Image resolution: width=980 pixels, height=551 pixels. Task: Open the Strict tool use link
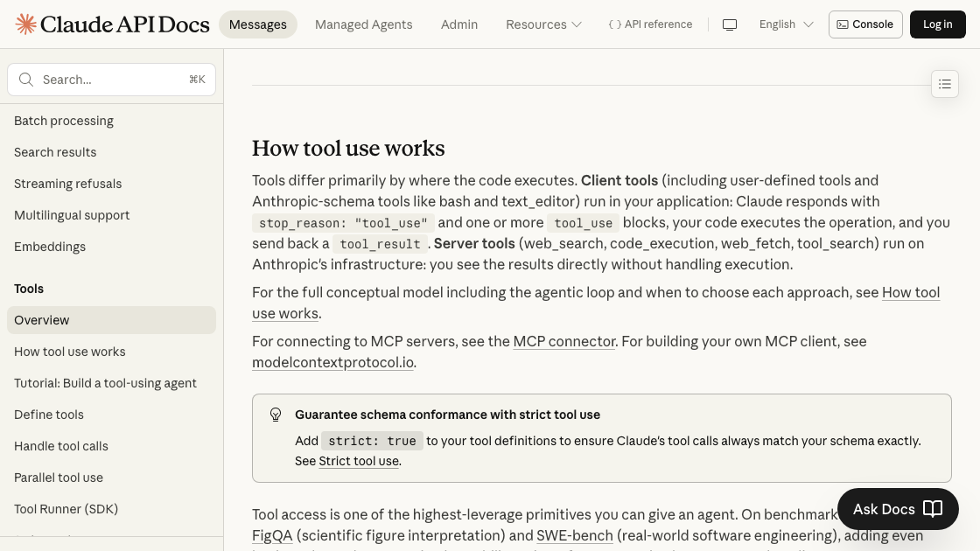click(359, 461)
